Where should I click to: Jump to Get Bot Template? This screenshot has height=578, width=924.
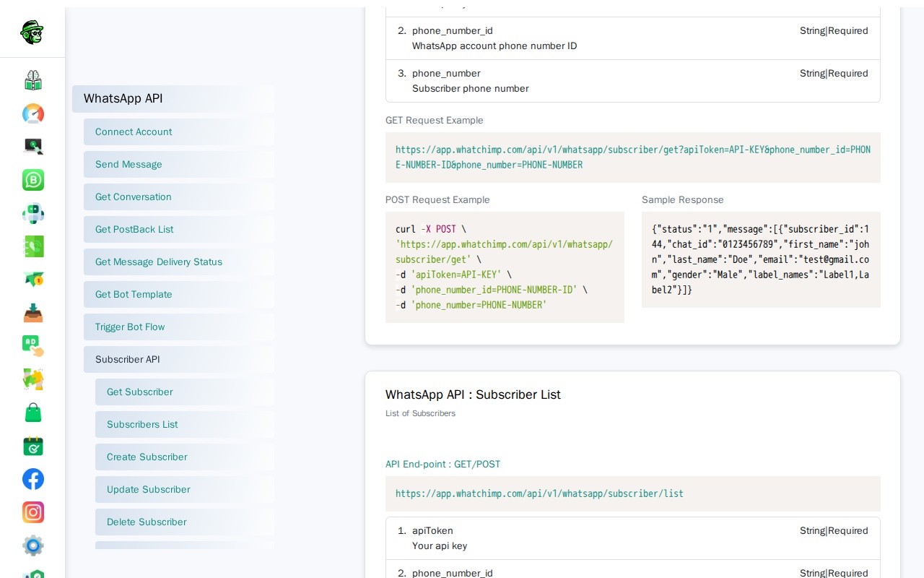pyautogui.click(x=179, y=295)
